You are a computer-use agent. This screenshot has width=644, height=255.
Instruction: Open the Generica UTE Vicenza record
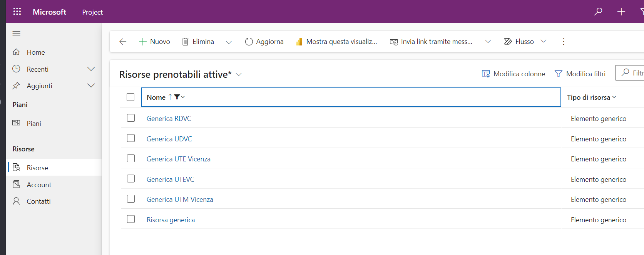(x=179, y=159)
